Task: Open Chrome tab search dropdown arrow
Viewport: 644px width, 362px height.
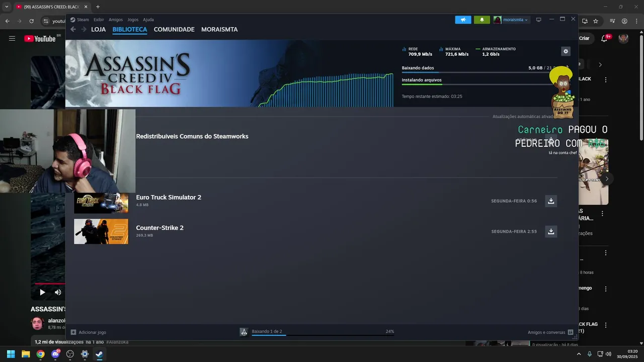Action: [x=7, y=7]
